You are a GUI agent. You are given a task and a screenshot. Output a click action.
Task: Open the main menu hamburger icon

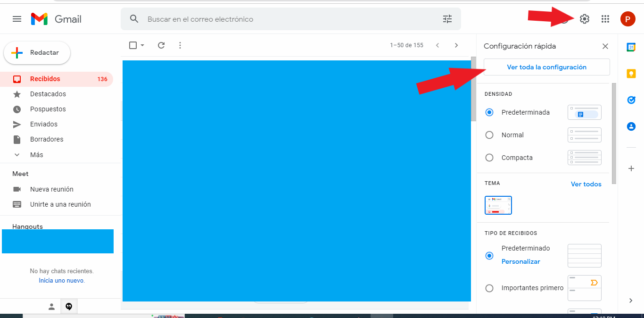[x=17, y=19]
